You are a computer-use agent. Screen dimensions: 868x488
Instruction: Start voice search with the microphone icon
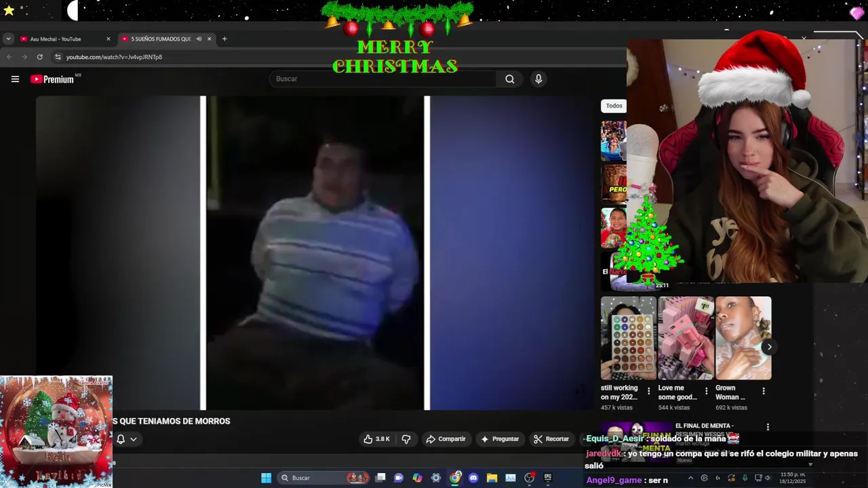(538, 79)
